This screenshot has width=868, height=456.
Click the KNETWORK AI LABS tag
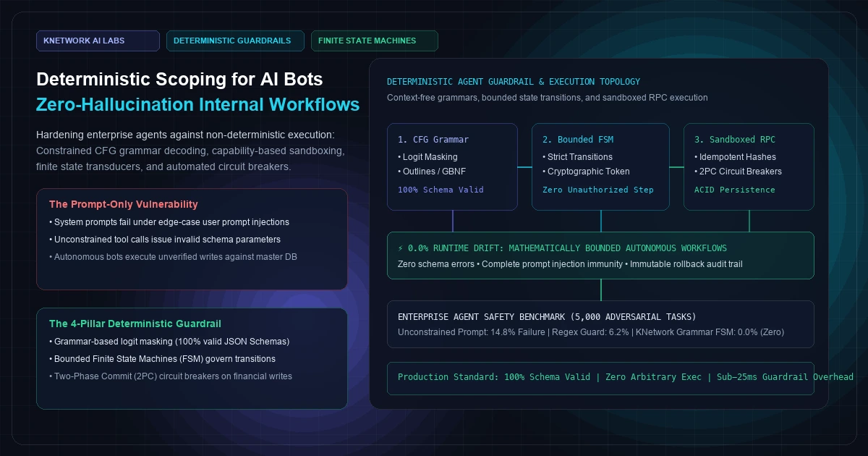(98, 41)
